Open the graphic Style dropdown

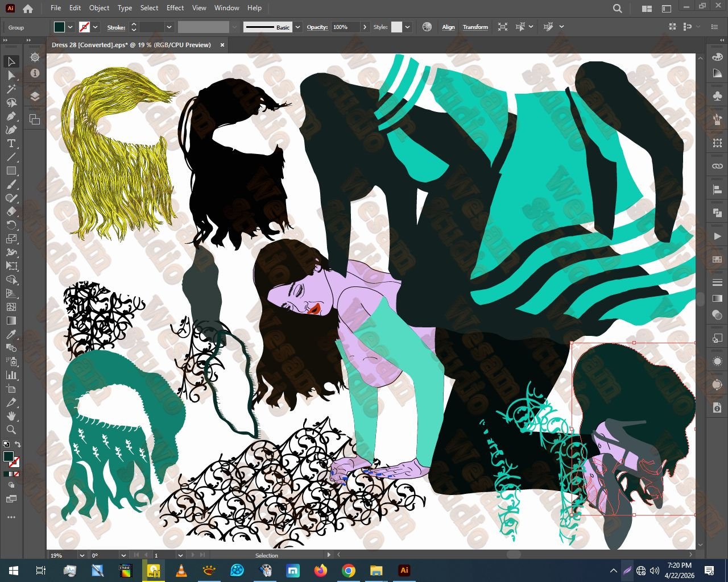(x=408, y=27)
